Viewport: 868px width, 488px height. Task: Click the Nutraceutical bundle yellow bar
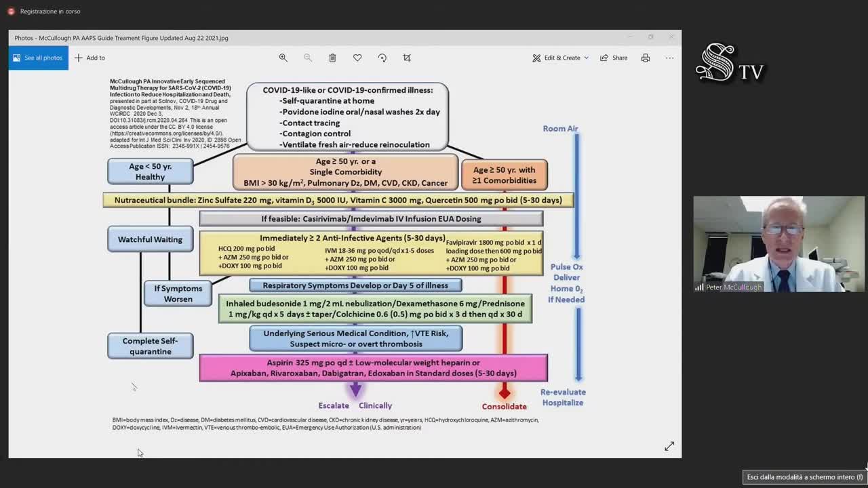point(338,200)
